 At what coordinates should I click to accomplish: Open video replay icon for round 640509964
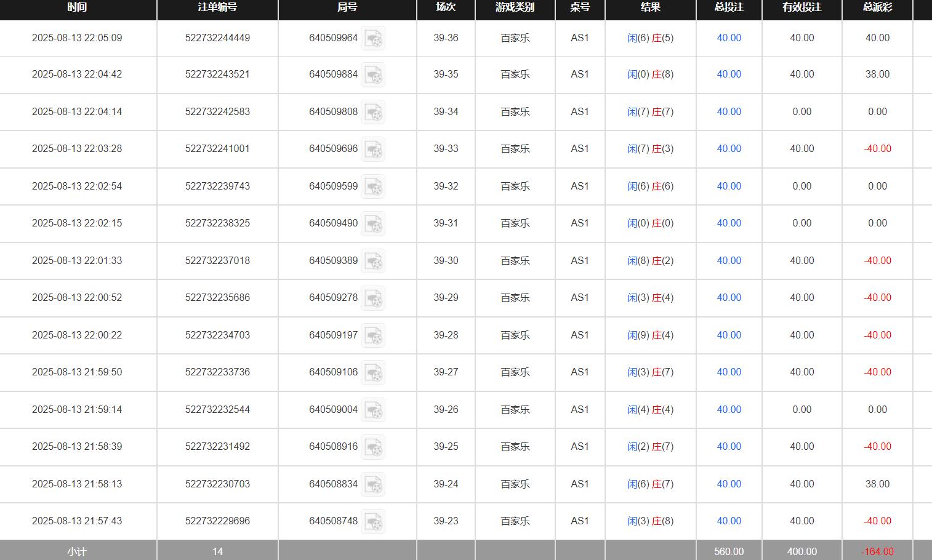(x=373, y=38)
